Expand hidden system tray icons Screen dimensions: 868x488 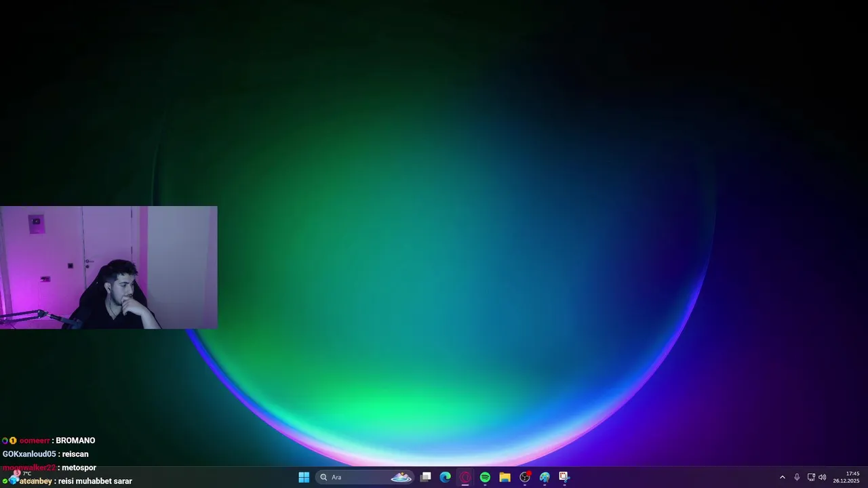click(x=782, y=477)
